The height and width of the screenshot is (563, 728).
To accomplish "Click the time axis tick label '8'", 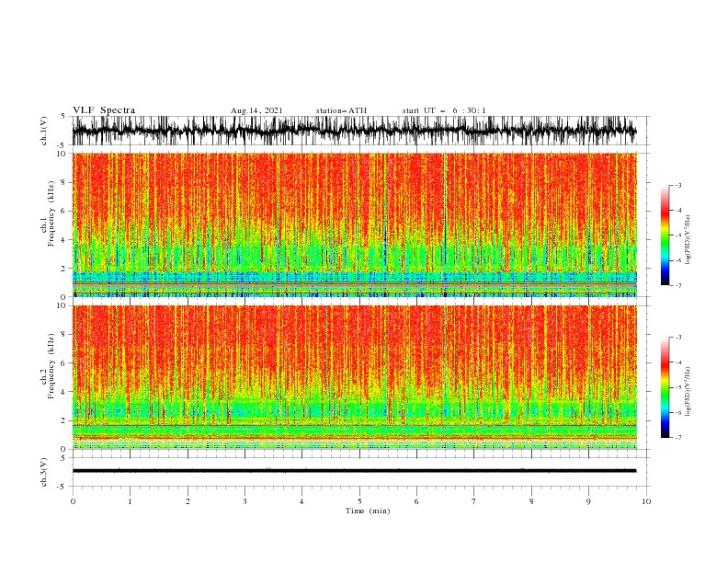I will [531, 501].
